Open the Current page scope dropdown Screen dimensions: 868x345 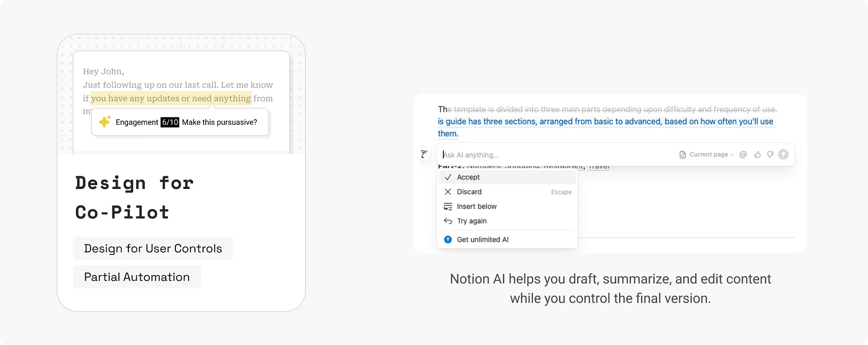coord(711,155)
